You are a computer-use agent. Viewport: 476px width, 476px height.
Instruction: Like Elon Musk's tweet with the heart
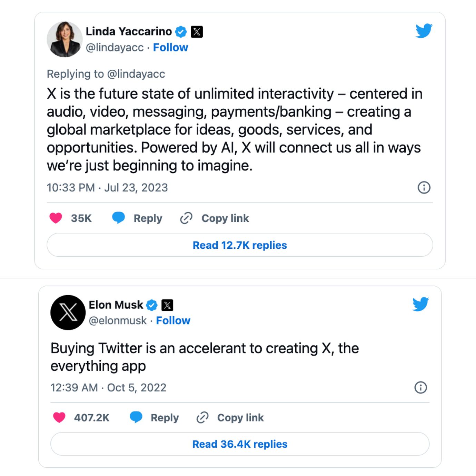tap(59, 417)
